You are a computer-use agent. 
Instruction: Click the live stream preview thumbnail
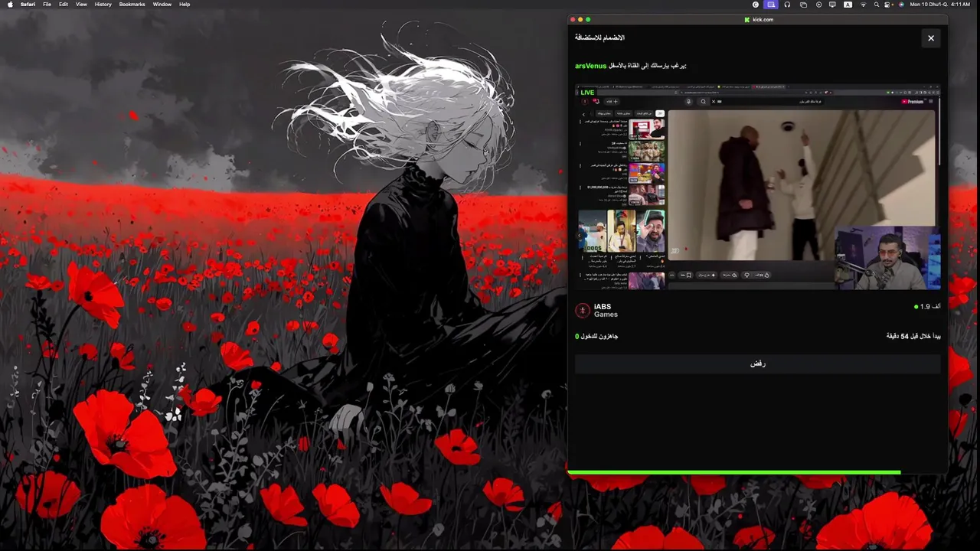pos(758,187)
